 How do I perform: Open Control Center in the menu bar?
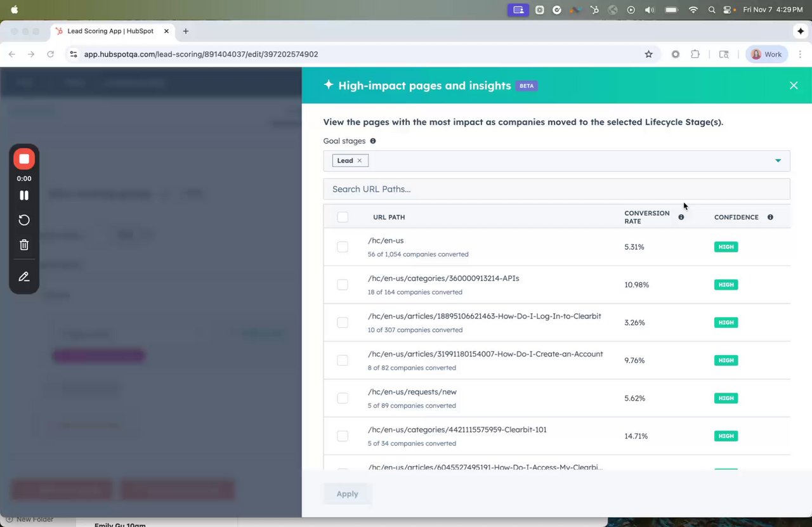click(x=728, y=10)
